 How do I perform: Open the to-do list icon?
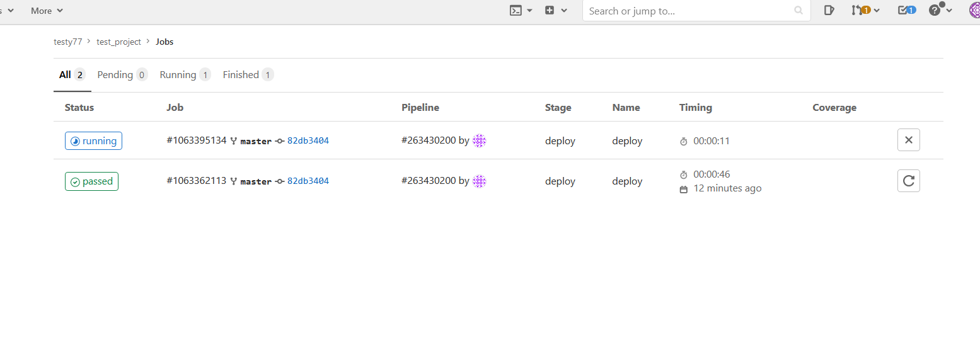906,10
